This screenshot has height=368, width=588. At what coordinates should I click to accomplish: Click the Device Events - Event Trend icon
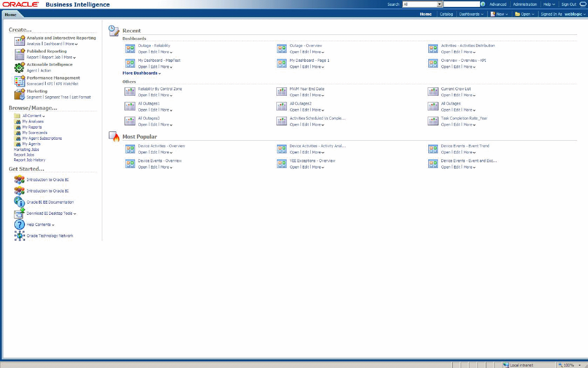click(x=433, y=149)
